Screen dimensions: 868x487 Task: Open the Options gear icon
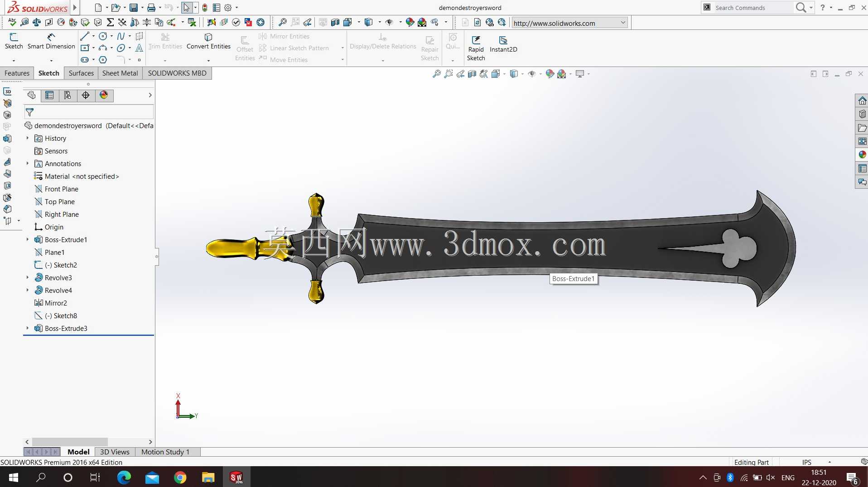click(228, 8)
